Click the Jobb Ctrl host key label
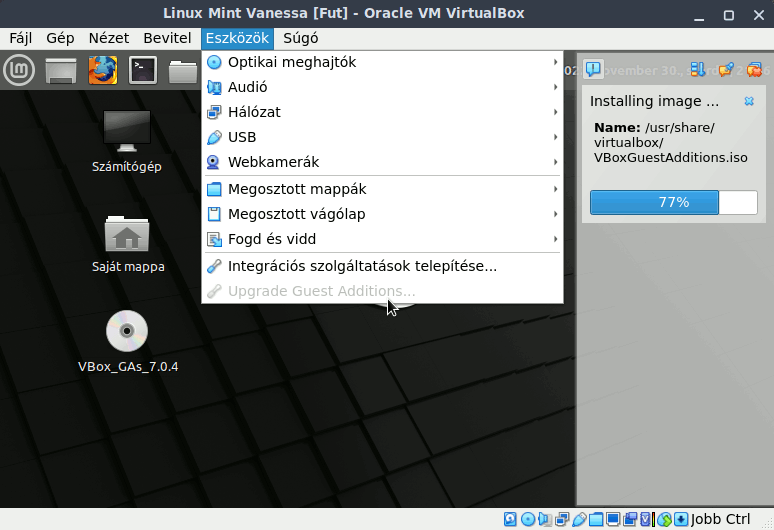Screen dimensions: 774x530 (x=720, y=519)
